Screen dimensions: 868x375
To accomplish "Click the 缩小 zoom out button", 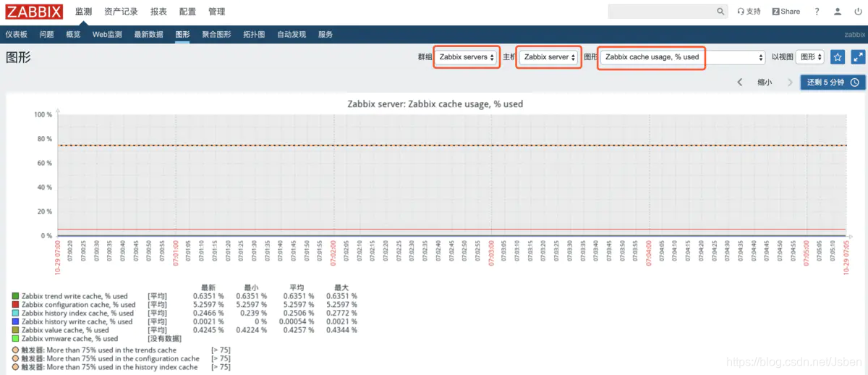I will tap(765, 83).
